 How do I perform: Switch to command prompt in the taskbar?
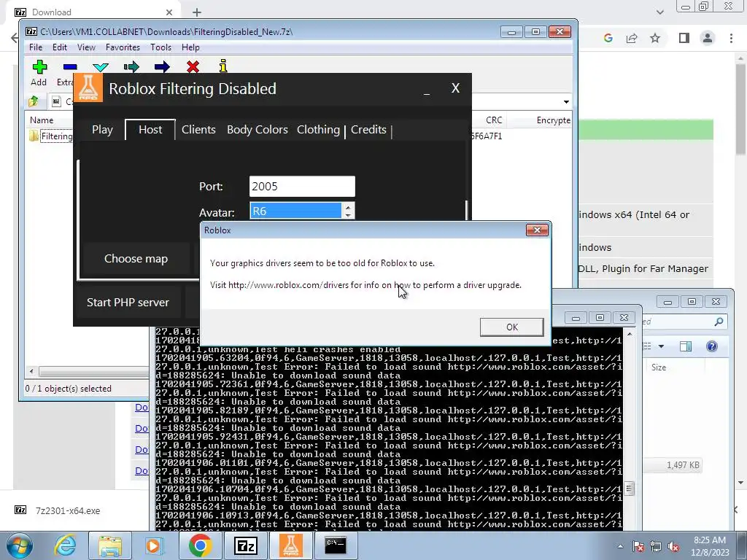pos(336,545)
